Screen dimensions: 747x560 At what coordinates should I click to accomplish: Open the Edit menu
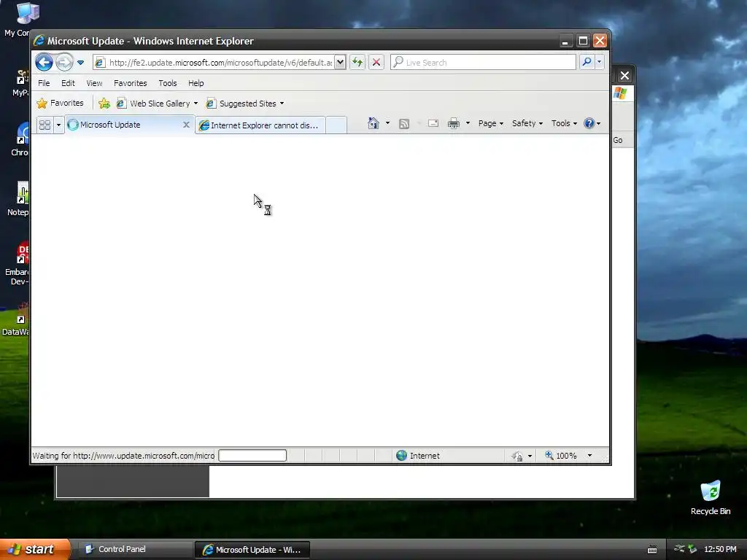[x=68, y=83]
